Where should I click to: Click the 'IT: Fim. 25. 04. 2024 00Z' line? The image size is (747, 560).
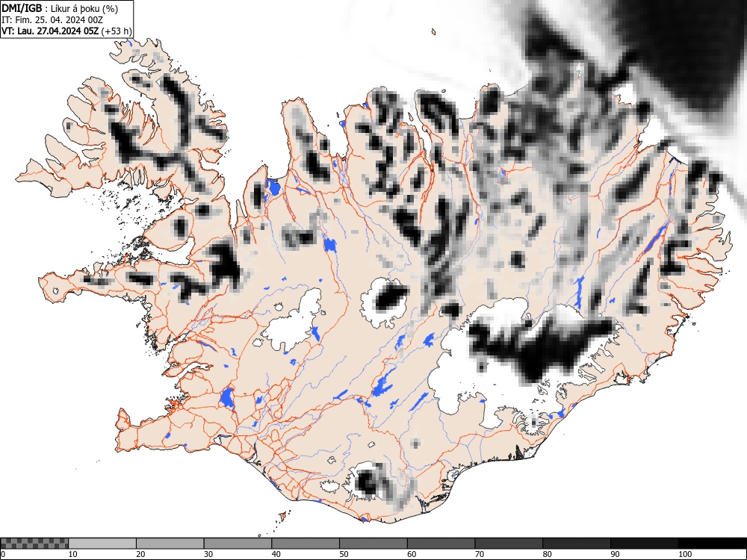(x=52, y=20)
